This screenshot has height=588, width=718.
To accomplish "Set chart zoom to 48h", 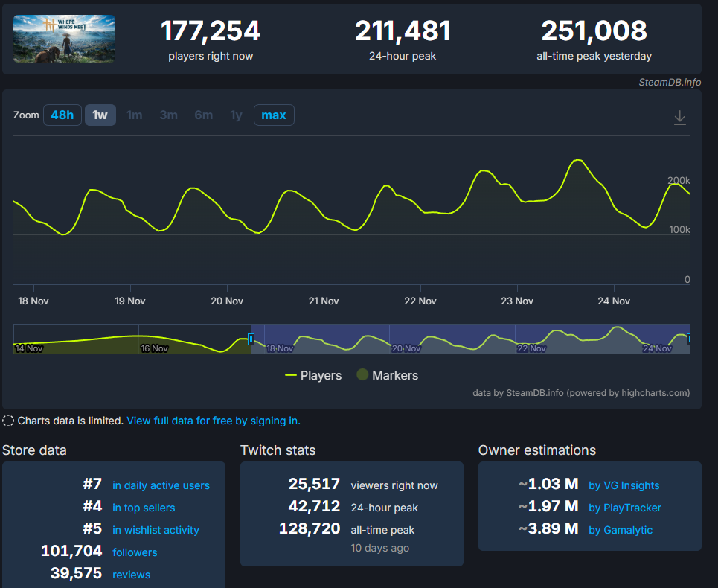I will (62, 115).
